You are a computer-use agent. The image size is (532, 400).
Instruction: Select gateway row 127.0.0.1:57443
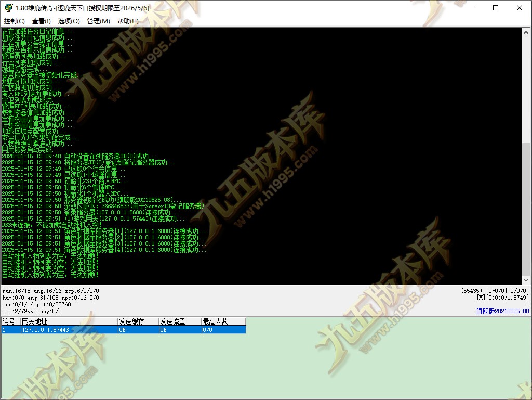[x=124, y=330]
